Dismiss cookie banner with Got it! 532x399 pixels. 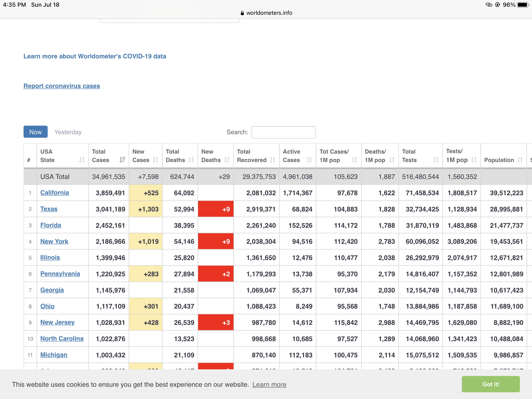point(491,384)
